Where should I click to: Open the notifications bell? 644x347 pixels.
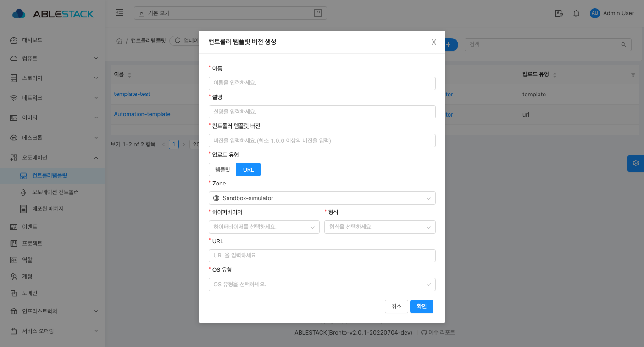[576, 13]
